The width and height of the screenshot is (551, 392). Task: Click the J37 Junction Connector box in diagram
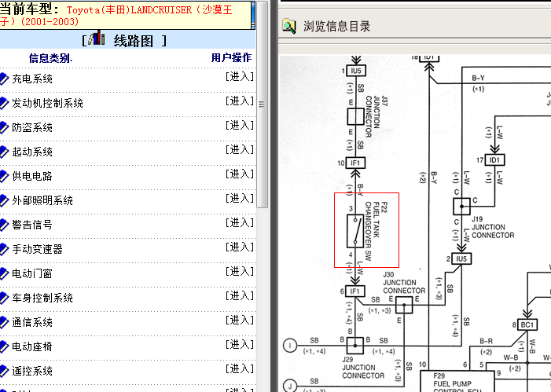pos(355,116)
